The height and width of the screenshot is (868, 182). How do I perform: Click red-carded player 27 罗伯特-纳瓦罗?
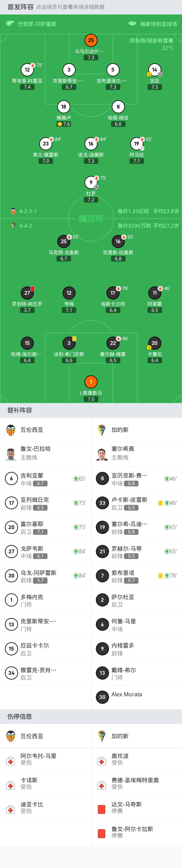[27, 293]
